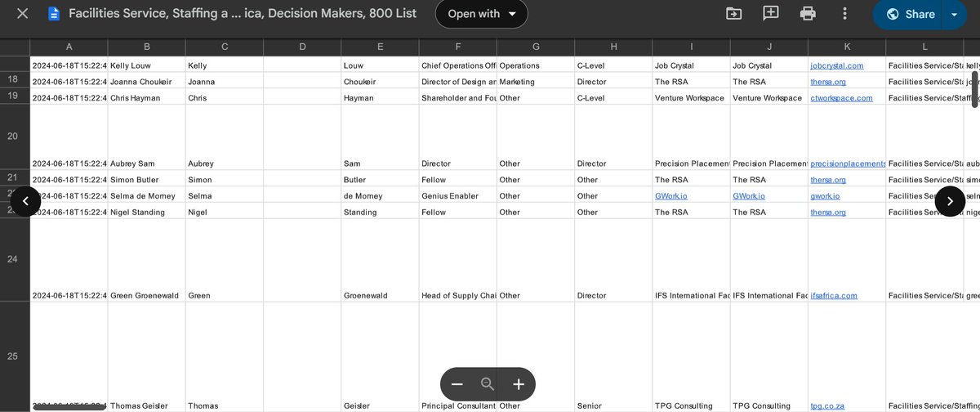This screenshot has width=980, height=412.
Task: Click the cell 'Chris Hayman'
Action: click(146, 98)
